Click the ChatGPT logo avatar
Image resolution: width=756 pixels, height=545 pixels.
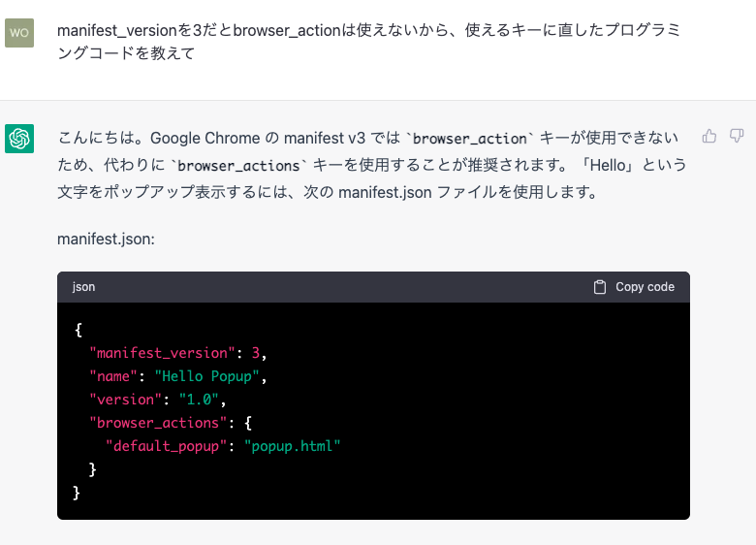[x=19, y=139]
